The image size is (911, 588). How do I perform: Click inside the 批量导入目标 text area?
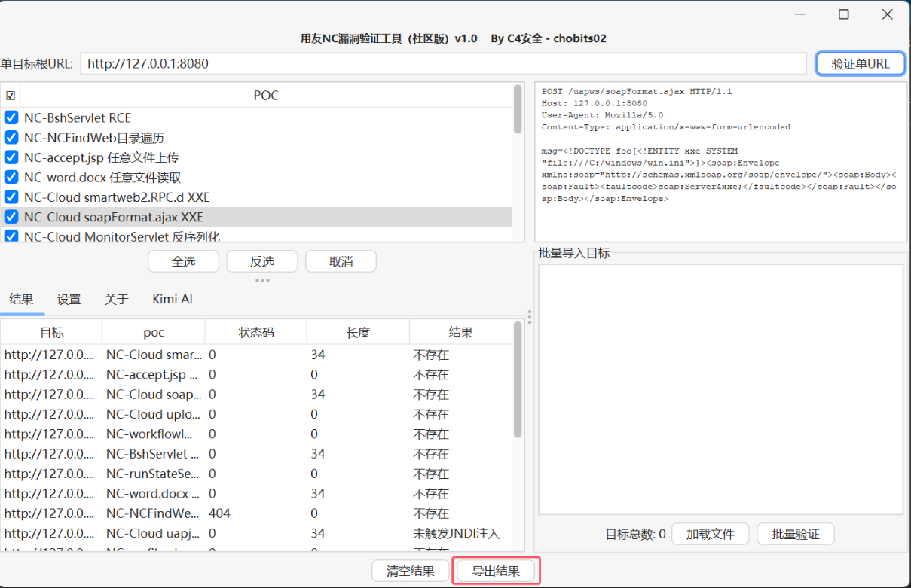point(720,389)
